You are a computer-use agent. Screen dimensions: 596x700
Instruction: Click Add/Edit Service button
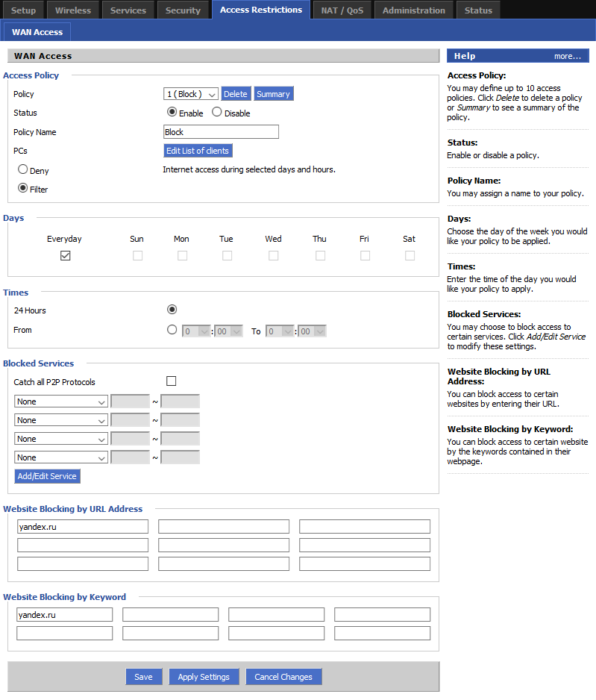point(47,476)
